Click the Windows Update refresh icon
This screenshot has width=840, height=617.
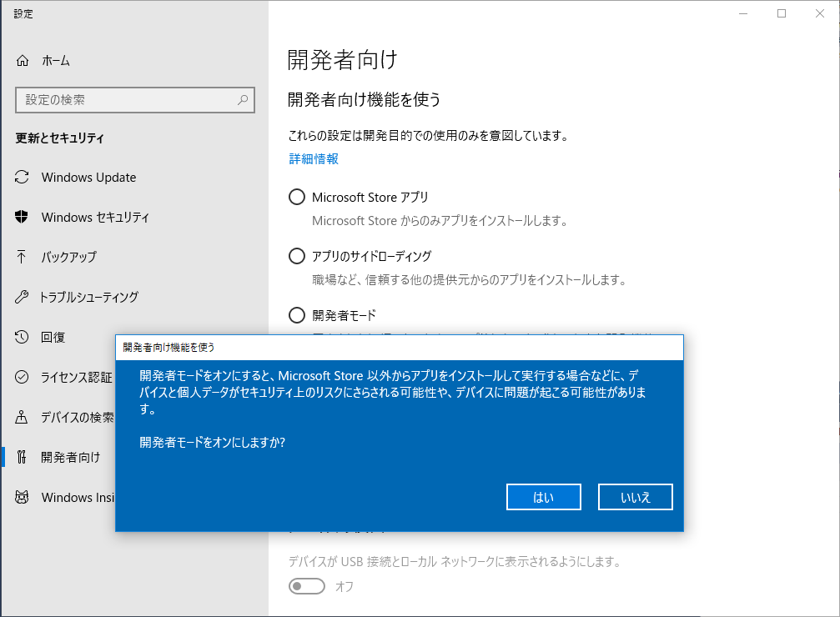(22, 178)
